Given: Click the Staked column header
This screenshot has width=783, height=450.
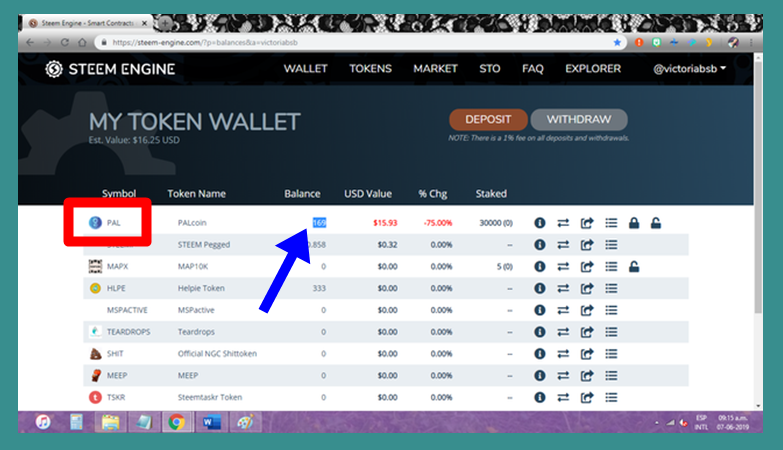Looking at the screenshot, I should pos(491,194).
